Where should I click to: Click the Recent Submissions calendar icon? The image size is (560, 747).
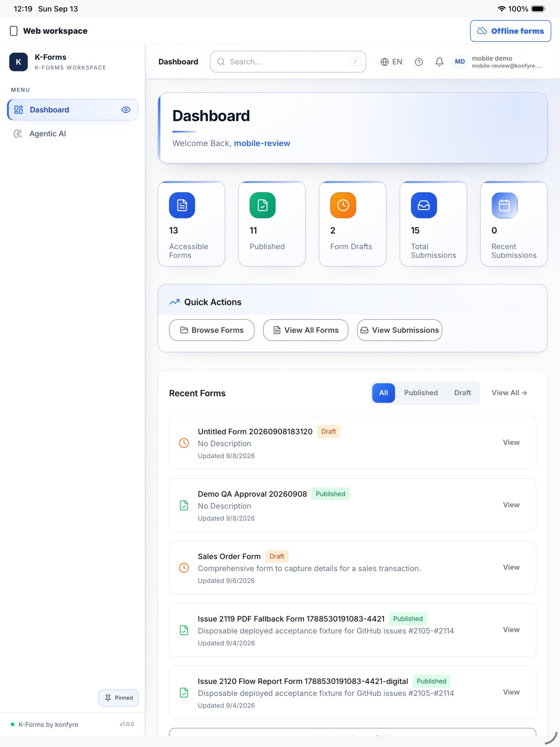504,205
